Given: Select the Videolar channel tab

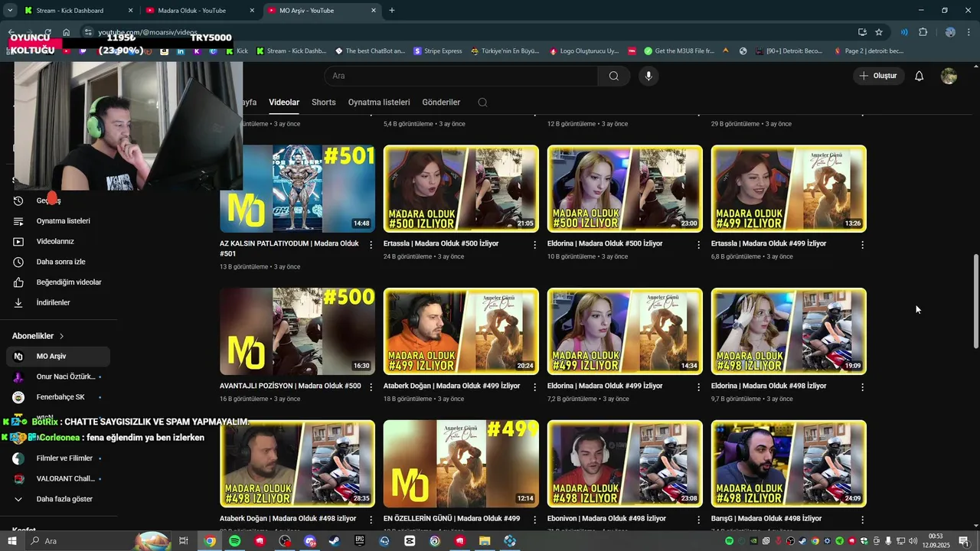Looking at the screenshot, I should pyautogui.click(x=284, y=103).
